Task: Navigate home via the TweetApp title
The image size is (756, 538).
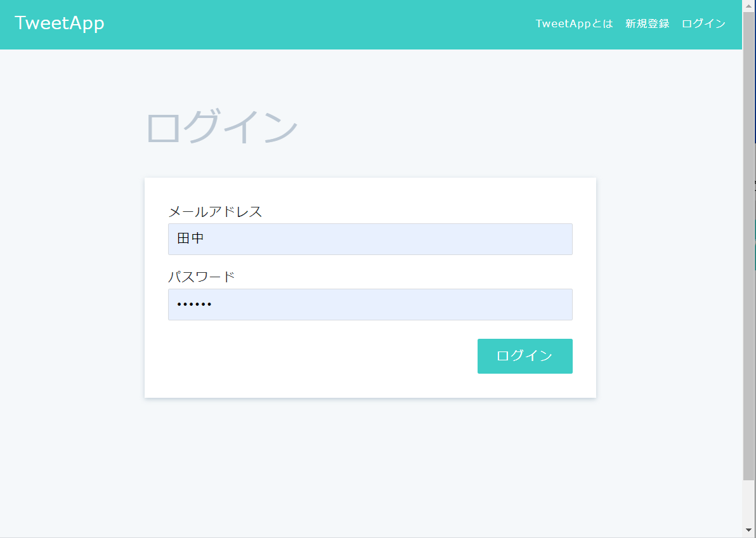Action: point(59,23)
